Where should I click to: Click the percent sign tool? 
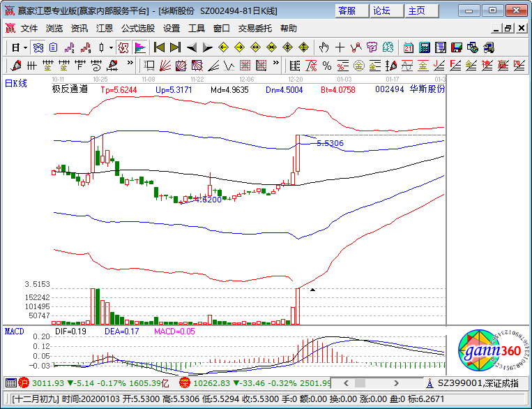327,65
